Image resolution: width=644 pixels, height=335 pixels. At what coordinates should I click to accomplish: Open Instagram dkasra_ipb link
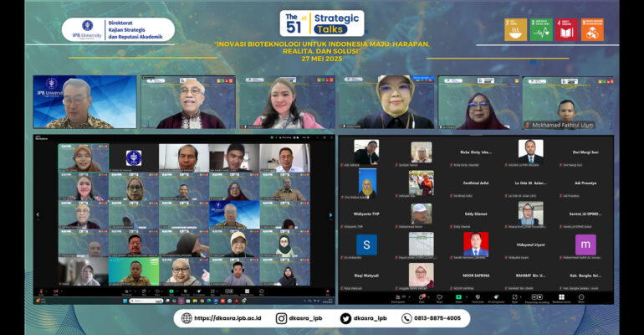(299, 318)
